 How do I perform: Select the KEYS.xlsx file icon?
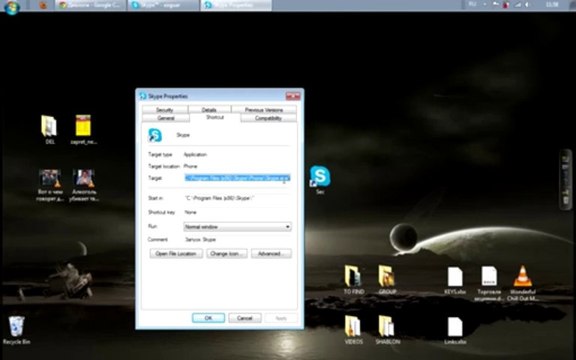[x=455, y=280]
